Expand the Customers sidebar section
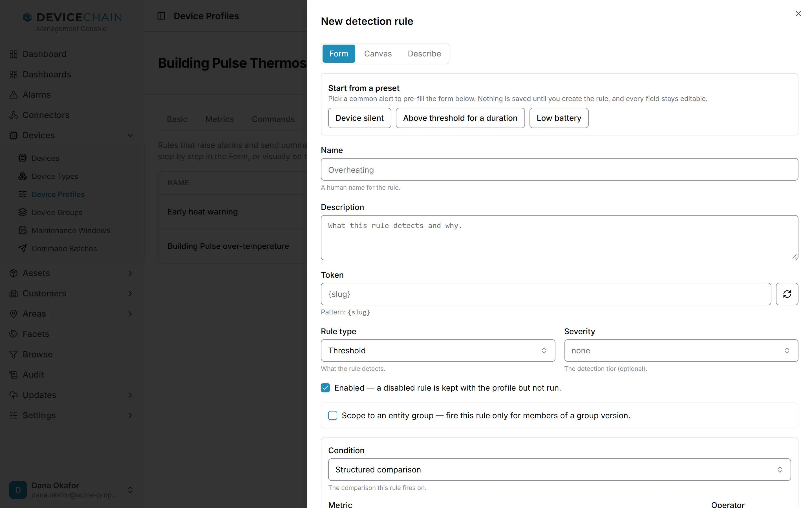This screenshot has width=812, height=508. point(130,293)
